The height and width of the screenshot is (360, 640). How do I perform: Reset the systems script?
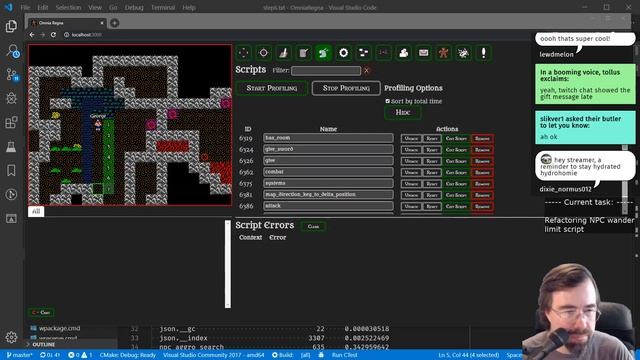point(432,184)
